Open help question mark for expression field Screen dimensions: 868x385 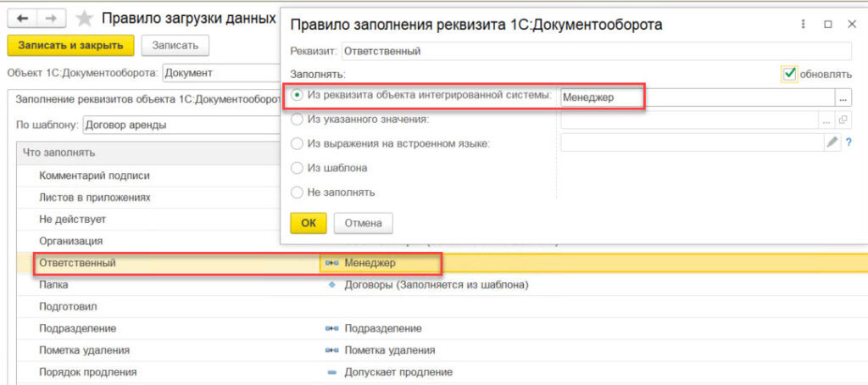pyautogui.click(x=848, y=142)
